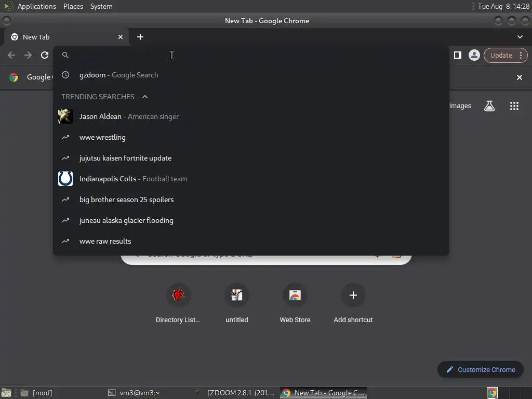This screenshot has height=399, width=532.
Task: Select wwe raw results suggestion
Action: point(251,241)
